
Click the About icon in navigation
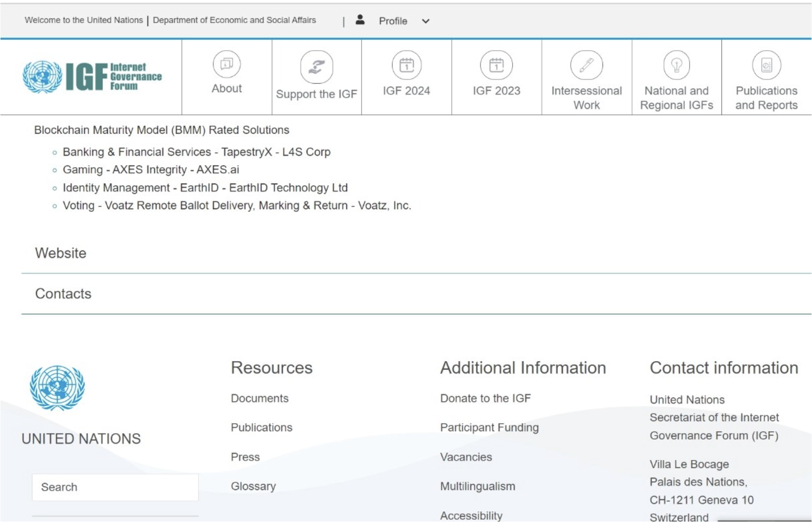point(227,64)
